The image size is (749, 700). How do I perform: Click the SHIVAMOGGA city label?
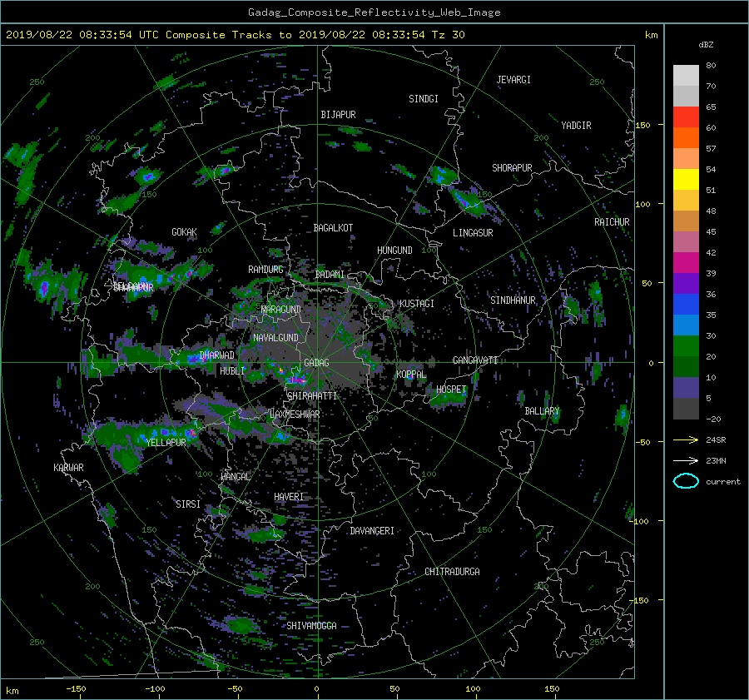click(x=311, y=626)
